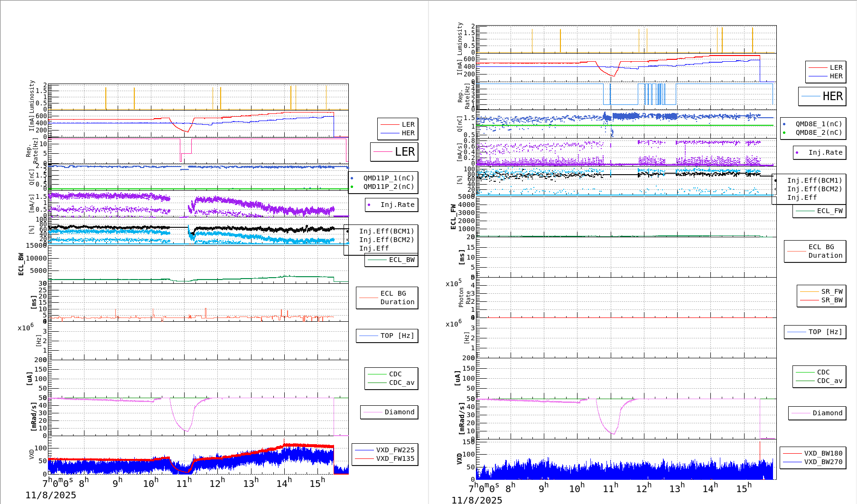The height and width of the screenshot is (504, 857).
Task: Click the 11/8/2025 date label under left plot
Action: [51, 495]
